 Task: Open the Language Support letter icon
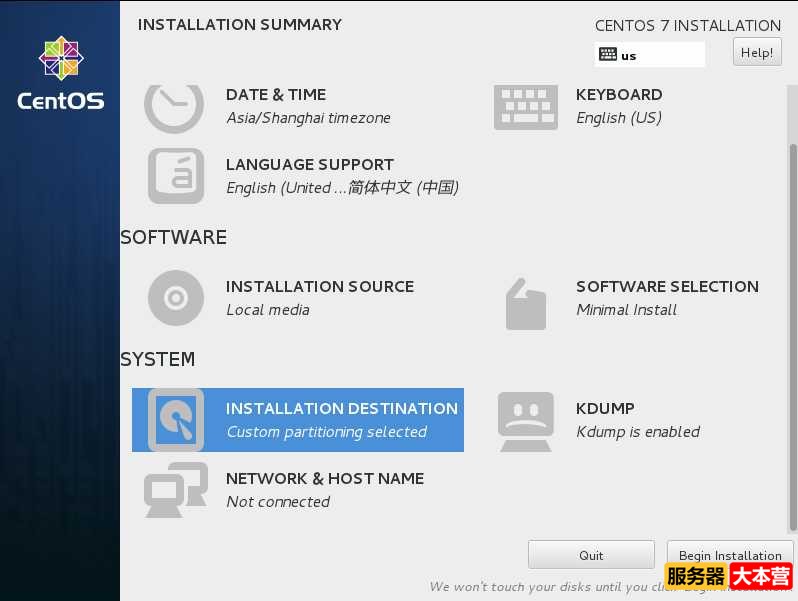click(x=176, y=176)
